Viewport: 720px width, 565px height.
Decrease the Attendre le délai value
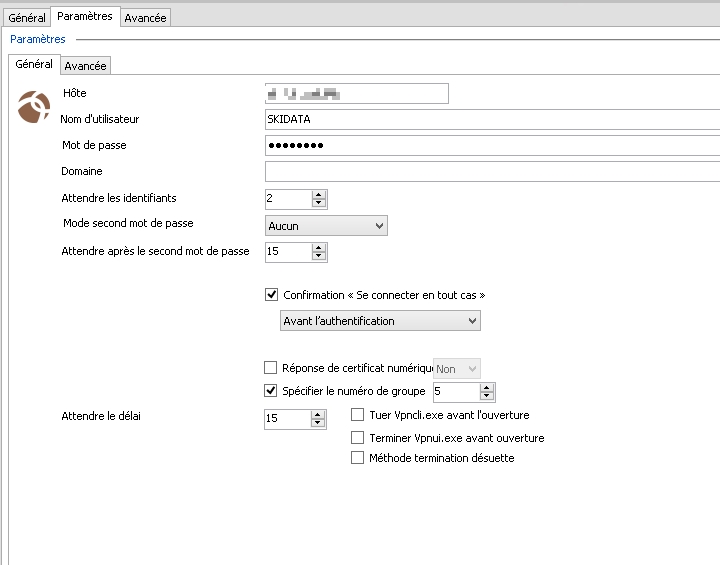319,423
